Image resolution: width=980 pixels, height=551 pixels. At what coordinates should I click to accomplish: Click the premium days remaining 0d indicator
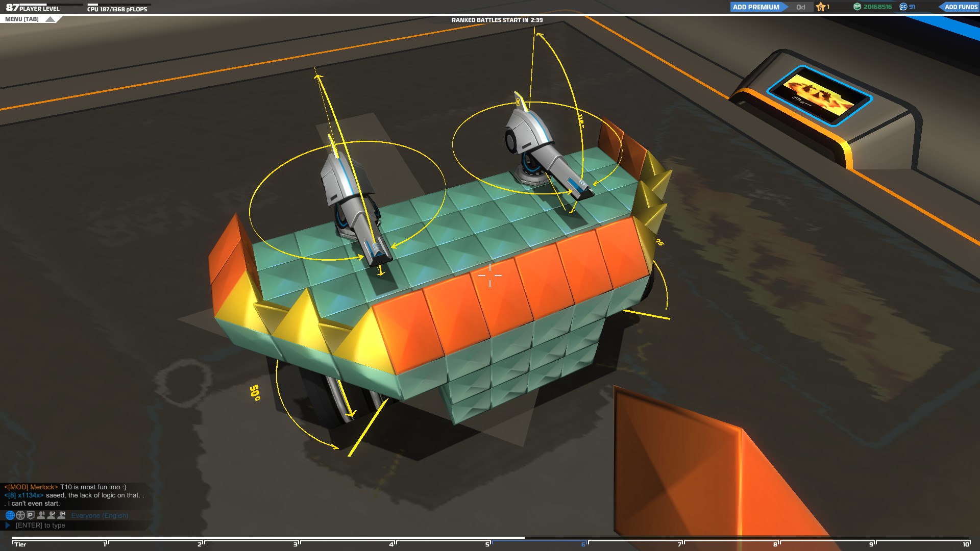[800, 7]
